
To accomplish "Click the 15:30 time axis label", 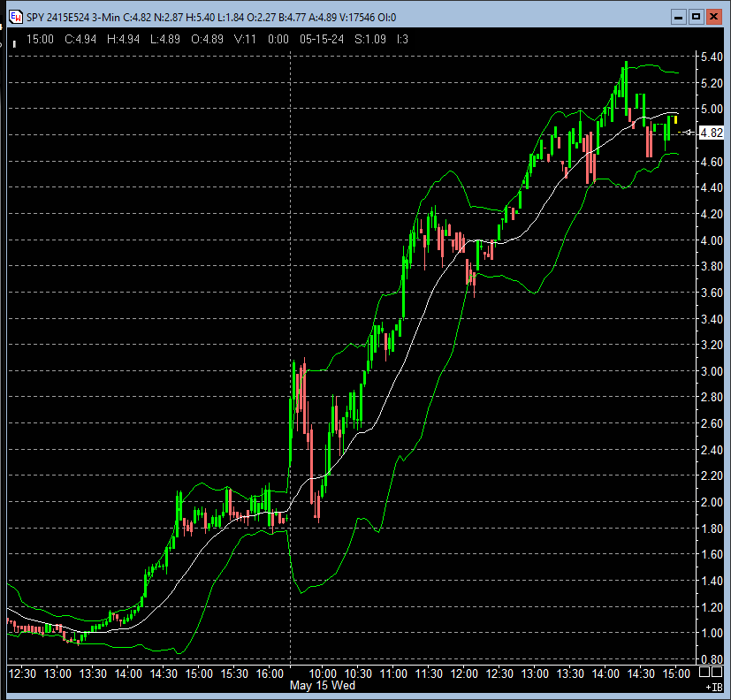I will point(234,673).
